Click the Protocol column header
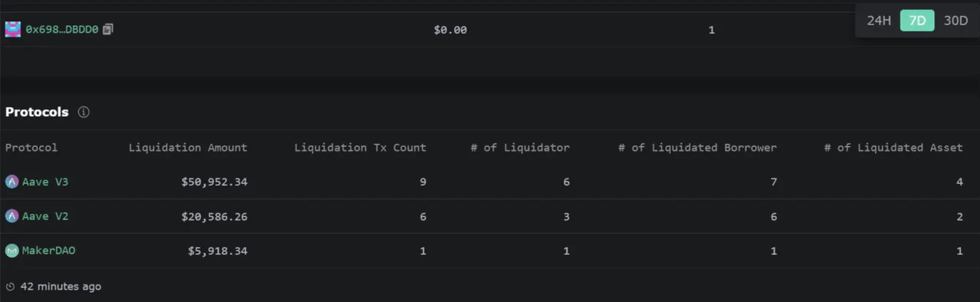The height and width of the screenshot is (302, 980). [31, 148]
